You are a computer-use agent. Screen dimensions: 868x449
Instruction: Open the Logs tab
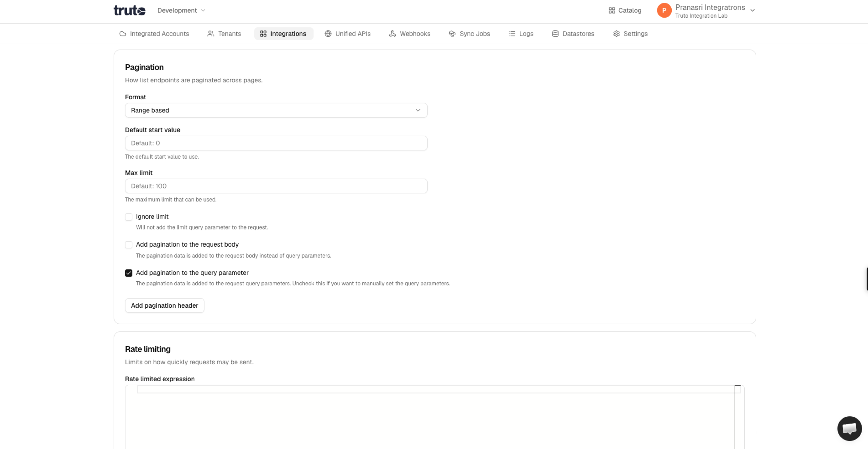[521, 34]
